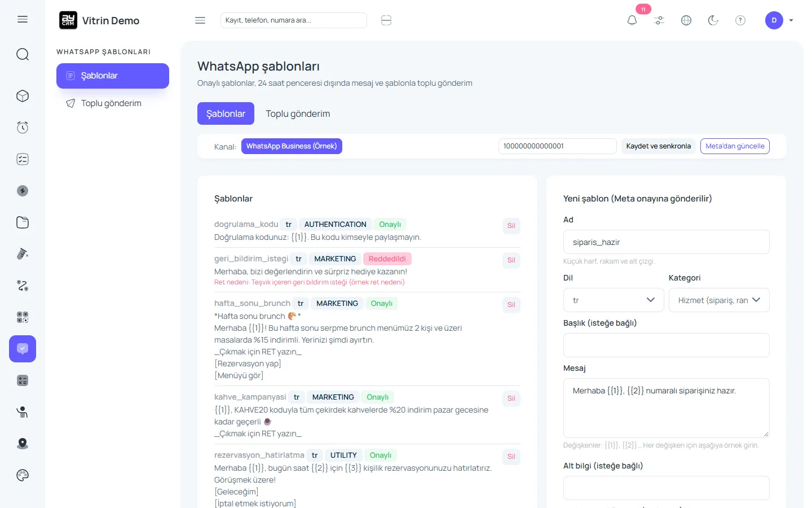The height and width of the screenshot is (508, 812).
Task: Open the folder icon in left rail
Action: pyautogui.click(x=23, y=222)
